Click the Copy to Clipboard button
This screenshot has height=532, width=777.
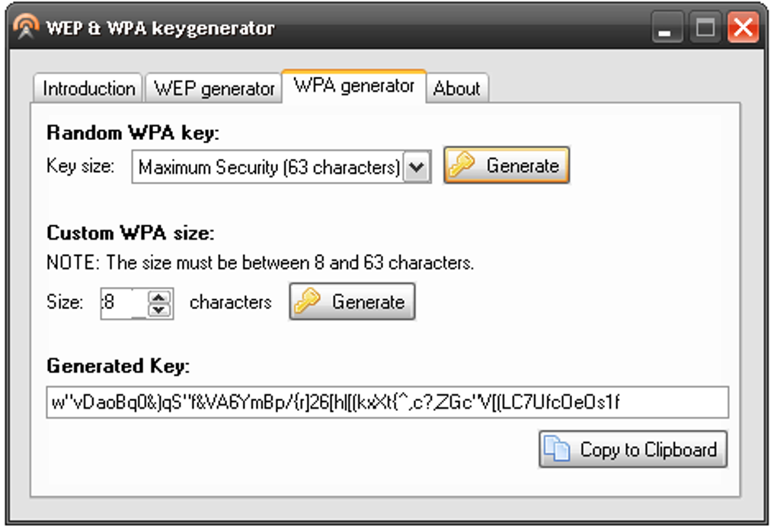pyautogui.click(x=633, y=450)
